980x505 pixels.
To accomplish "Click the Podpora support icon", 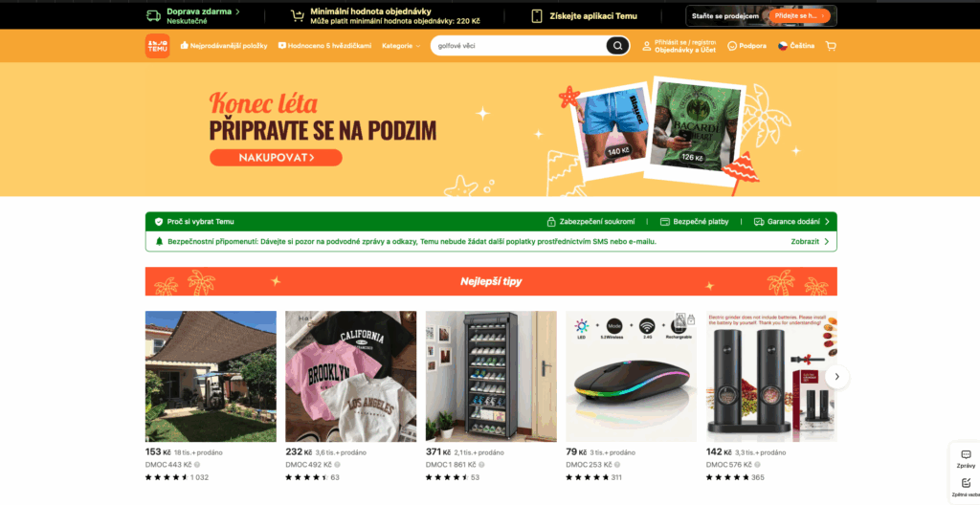I will click(746, 46).
